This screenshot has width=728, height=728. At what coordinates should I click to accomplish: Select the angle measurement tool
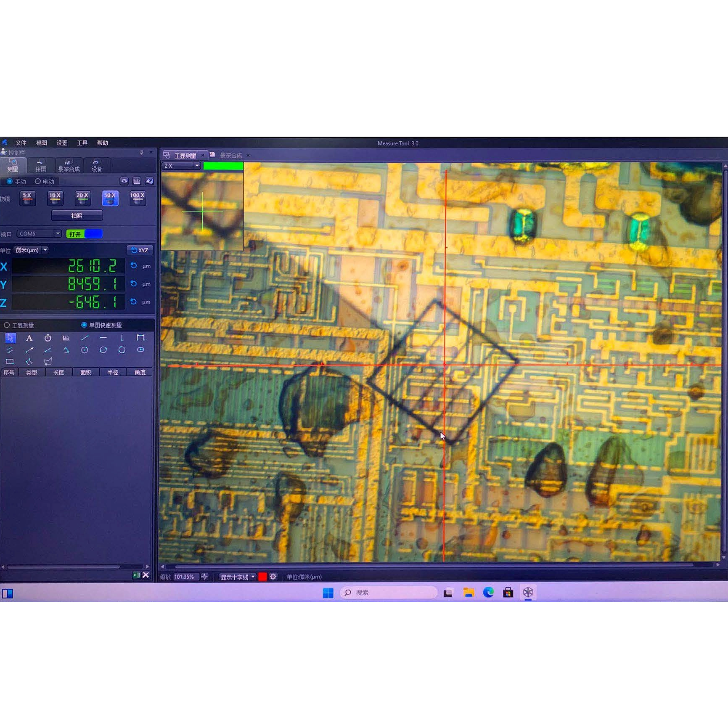click(x=48, y=349)
